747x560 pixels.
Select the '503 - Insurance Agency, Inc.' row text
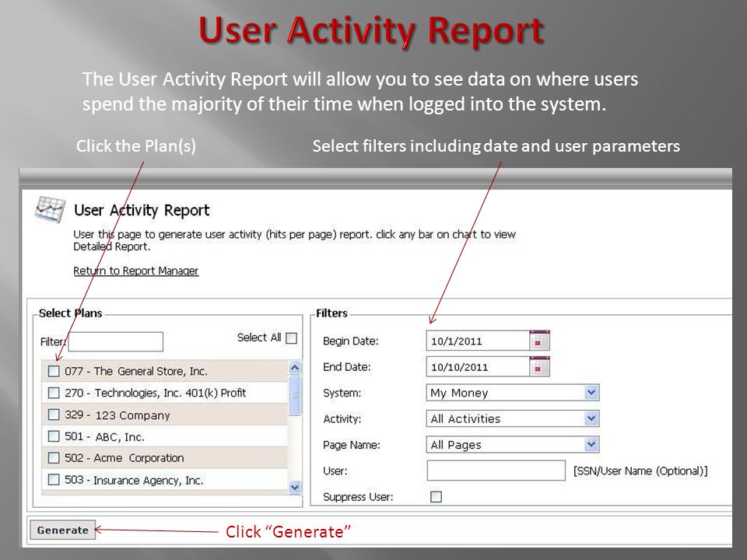134,480
